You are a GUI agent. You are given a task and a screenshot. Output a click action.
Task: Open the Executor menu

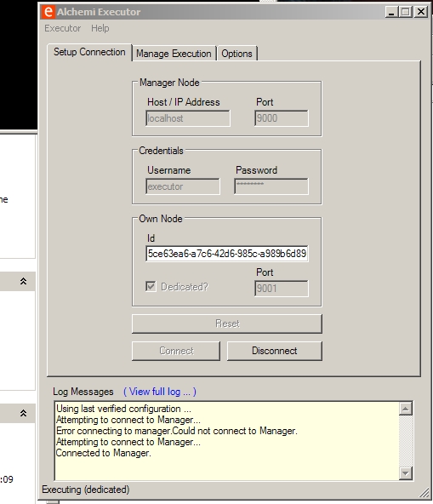click(x=62, y=28)
